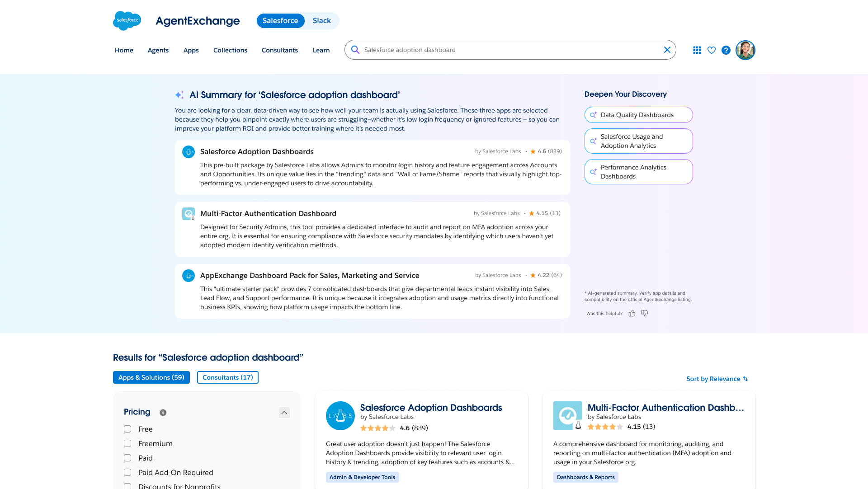Collapse the Pricing filter section
The height and width of the screenshot is (489, 868).
pos(284,413)
